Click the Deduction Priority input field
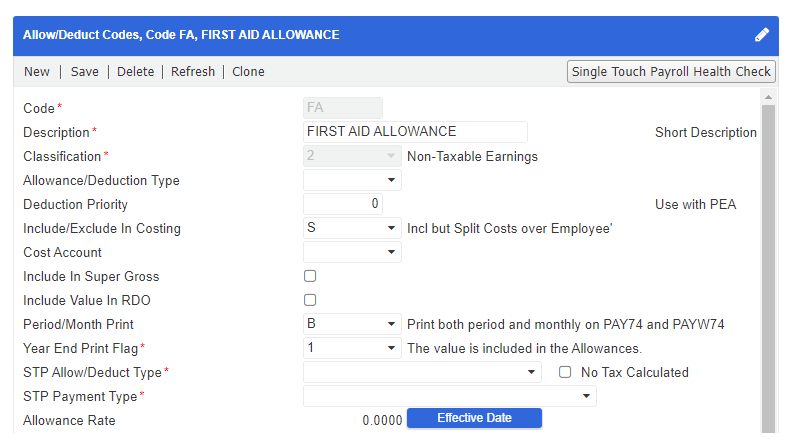The height and width of the screenshot is (443, 794). click(x=343, y=204)
